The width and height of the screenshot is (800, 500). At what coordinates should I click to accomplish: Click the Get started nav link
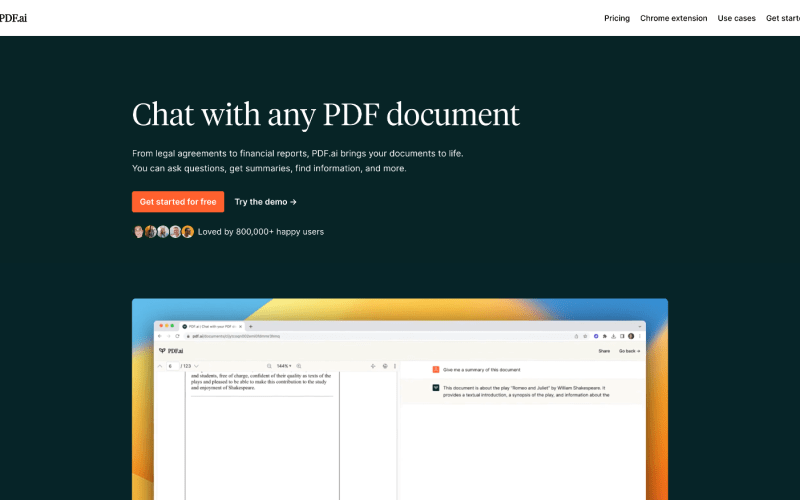pos(783,18)
